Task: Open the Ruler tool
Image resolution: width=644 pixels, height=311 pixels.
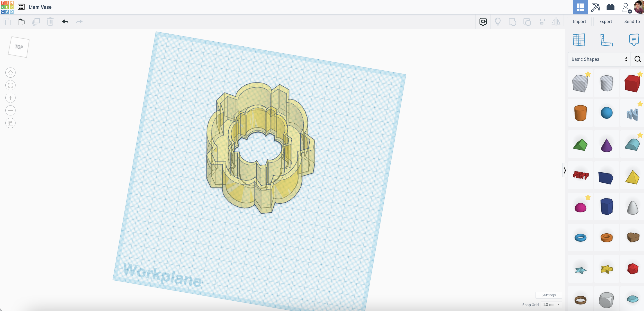Action: pos(606,40)
